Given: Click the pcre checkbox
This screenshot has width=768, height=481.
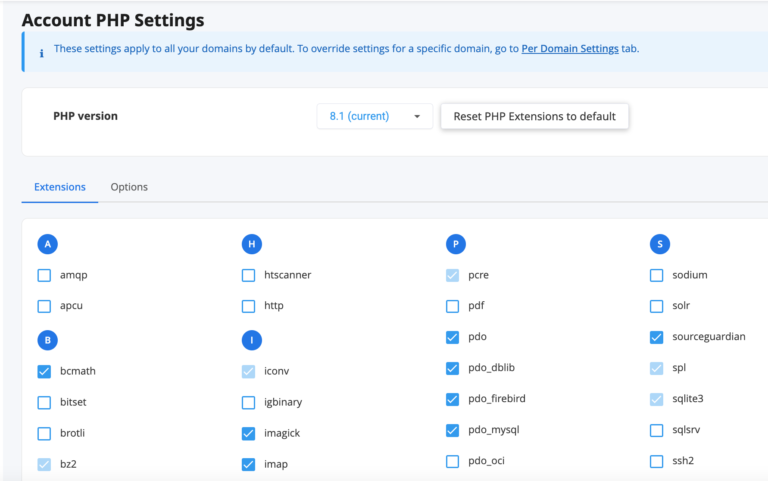Looking at the screenshot, I should click(453, 275).
